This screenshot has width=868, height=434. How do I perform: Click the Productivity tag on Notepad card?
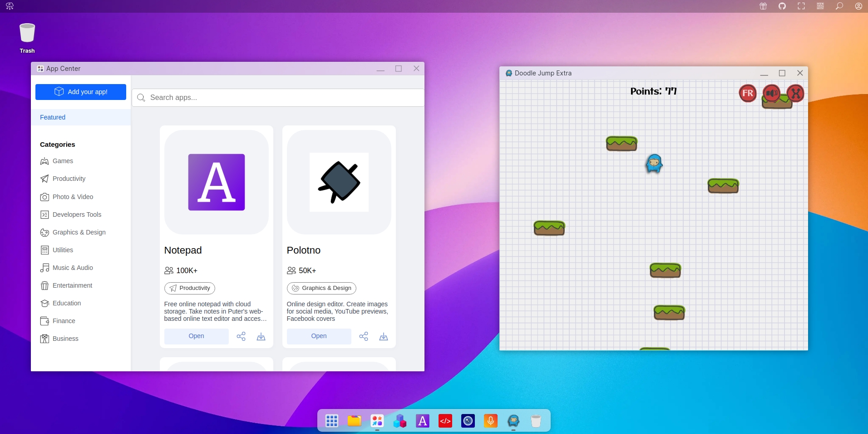189,288
